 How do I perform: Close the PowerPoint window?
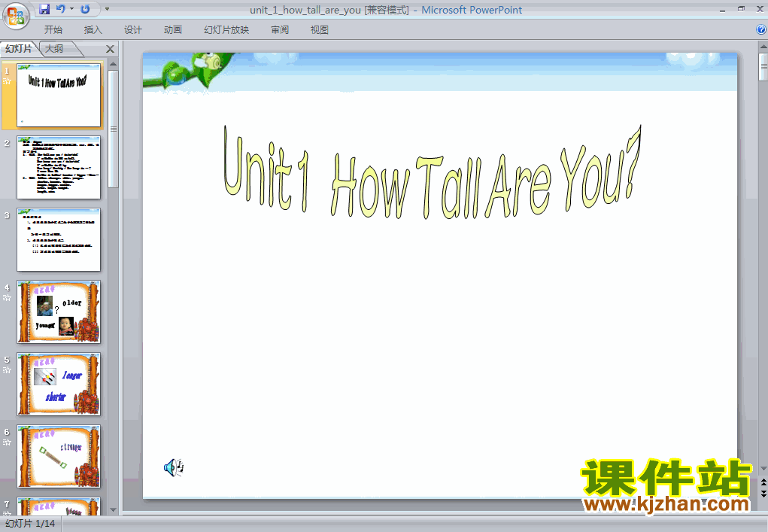point(760,9)
